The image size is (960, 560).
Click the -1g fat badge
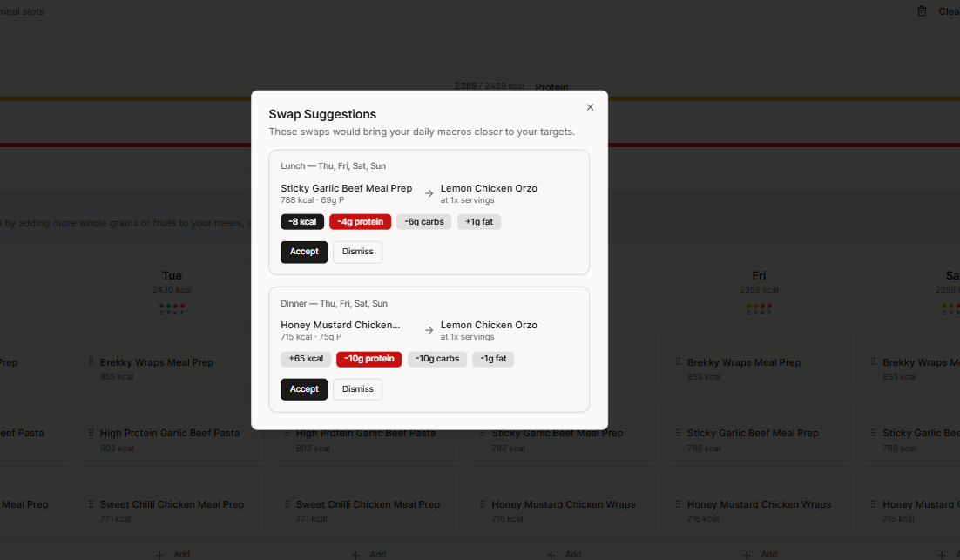tap(493, 359)
